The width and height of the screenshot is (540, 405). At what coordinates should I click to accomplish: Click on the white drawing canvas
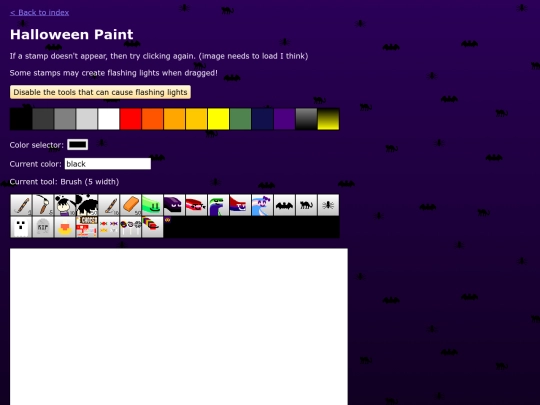point(179,326)
